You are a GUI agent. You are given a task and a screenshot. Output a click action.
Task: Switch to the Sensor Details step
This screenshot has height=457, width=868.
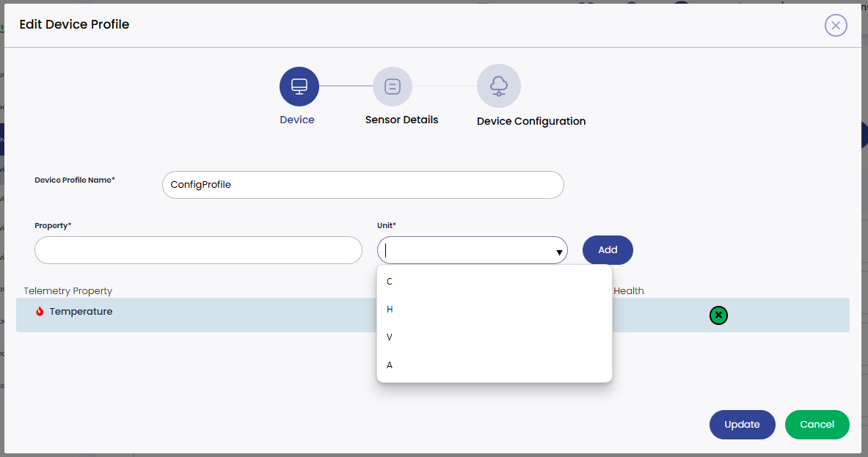(401, 120)
